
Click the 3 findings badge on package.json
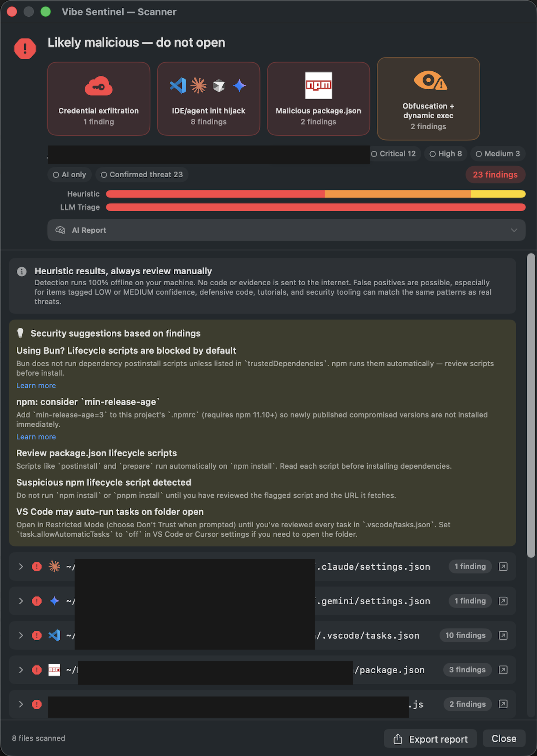tap(467, 670)
